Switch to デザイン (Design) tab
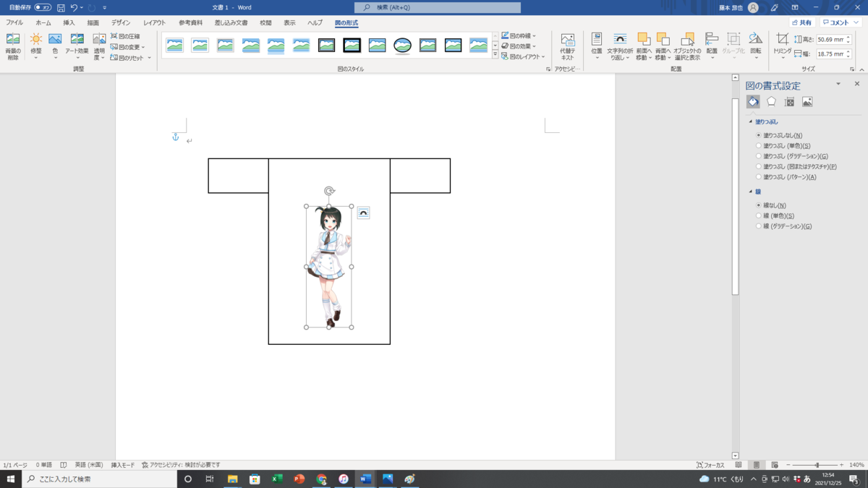This screenshot has height=488, width=868. click(121, 23)
